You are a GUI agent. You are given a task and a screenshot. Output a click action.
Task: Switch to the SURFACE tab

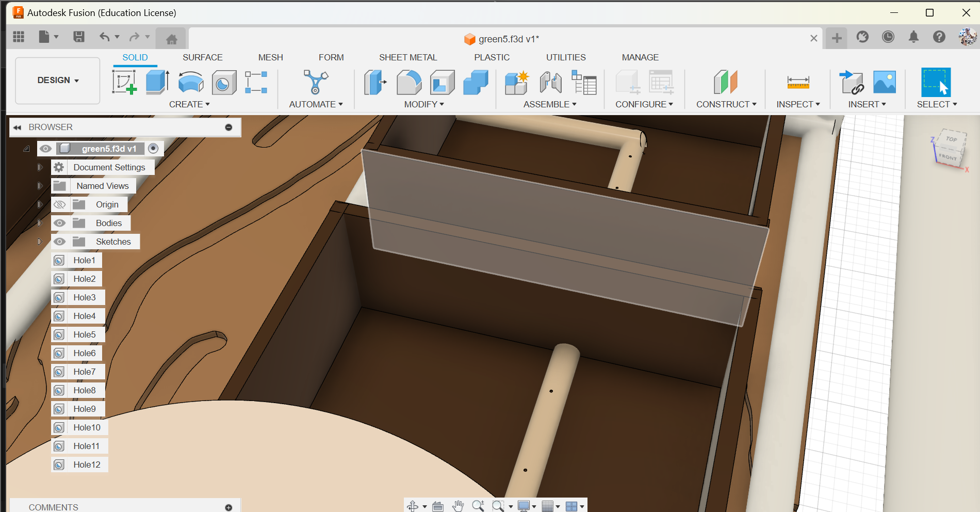202,57
